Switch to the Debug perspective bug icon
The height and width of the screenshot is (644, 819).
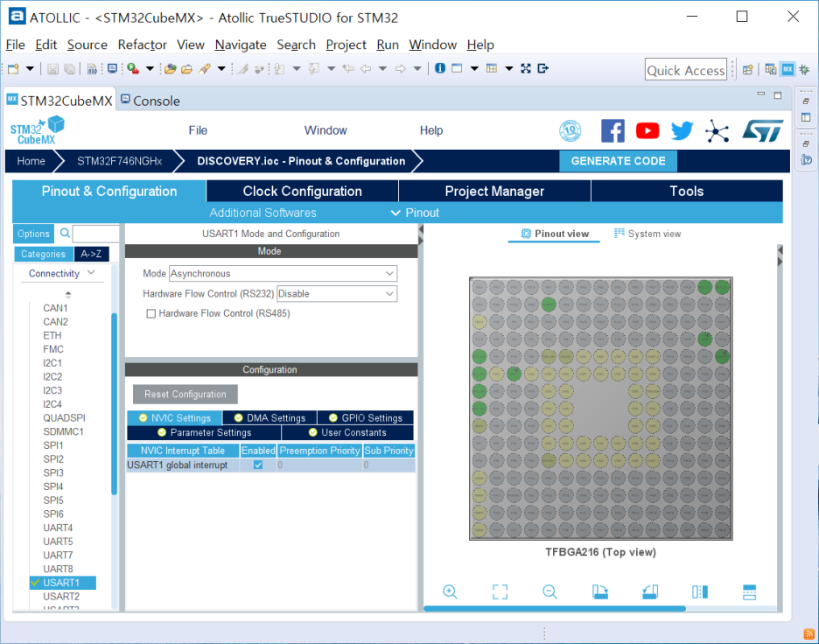(x=804, y=69)
